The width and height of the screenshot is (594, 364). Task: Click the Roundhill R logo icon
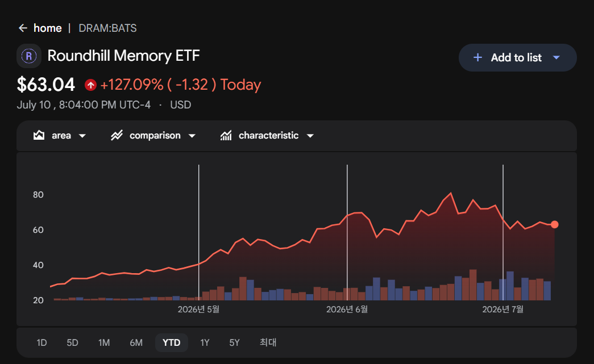29,56
